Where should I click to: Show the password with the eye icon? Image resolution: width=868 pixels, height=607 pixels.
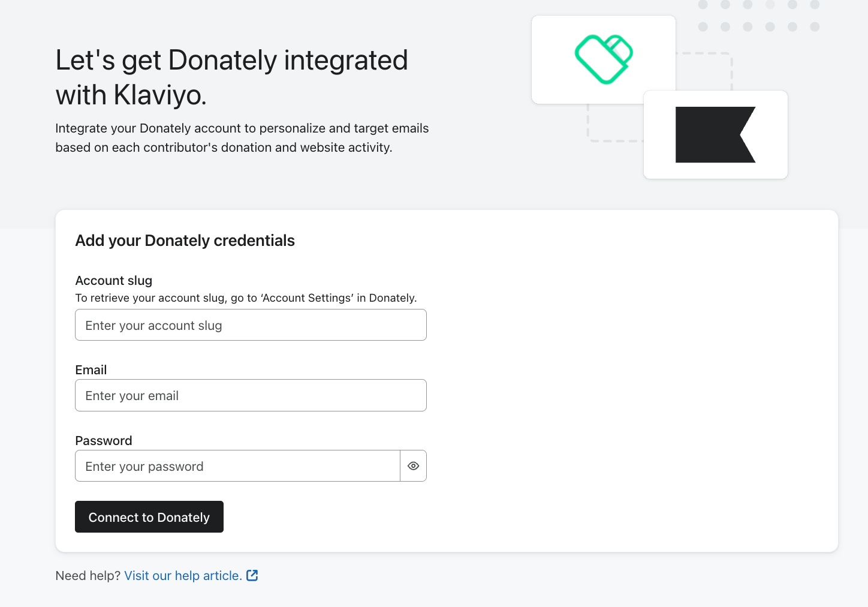[413, 466]
